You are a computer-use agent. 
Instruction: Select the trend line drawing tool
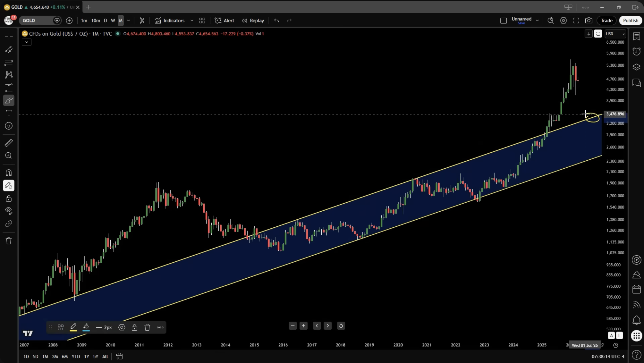pyautogui.click(x=9, y=49)
